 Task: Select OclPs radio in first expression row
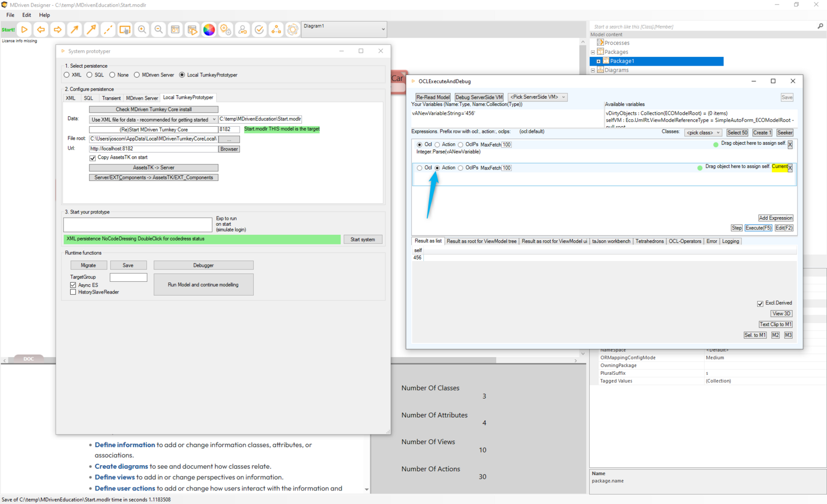coord(461,145)
